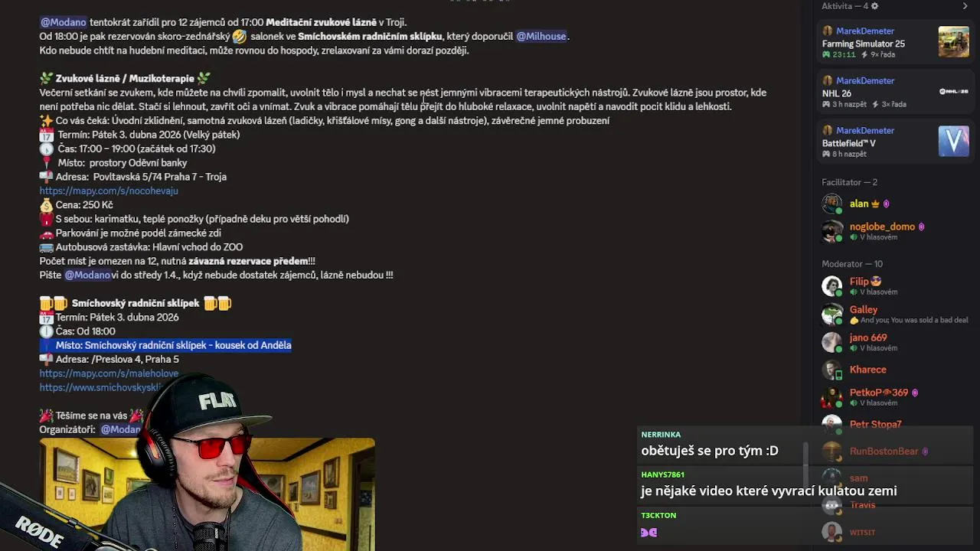
Task: Open the Farming Simulator 25 game thumbnail
Action: (953, 42)
